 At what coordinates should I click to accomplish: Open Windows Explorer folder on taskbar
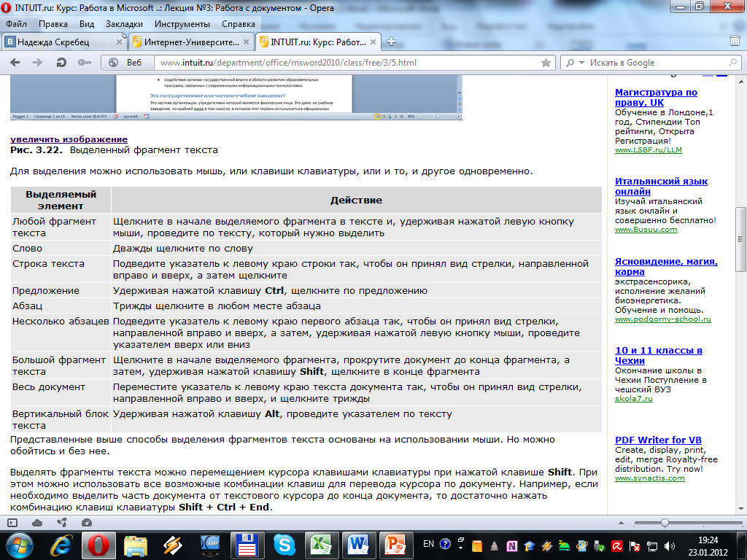(136, 545)
